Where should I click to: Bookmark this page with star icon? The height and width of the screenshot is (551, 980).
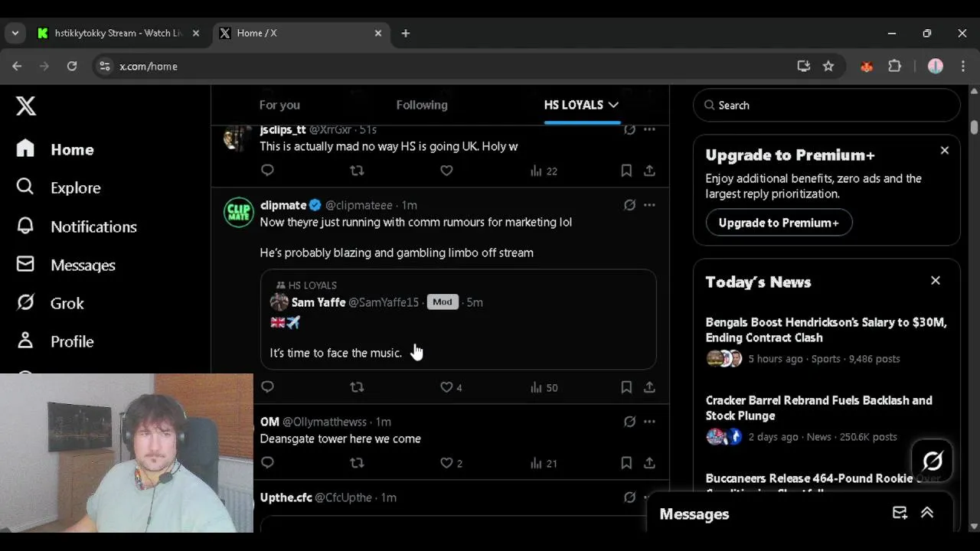pos(828,67)
